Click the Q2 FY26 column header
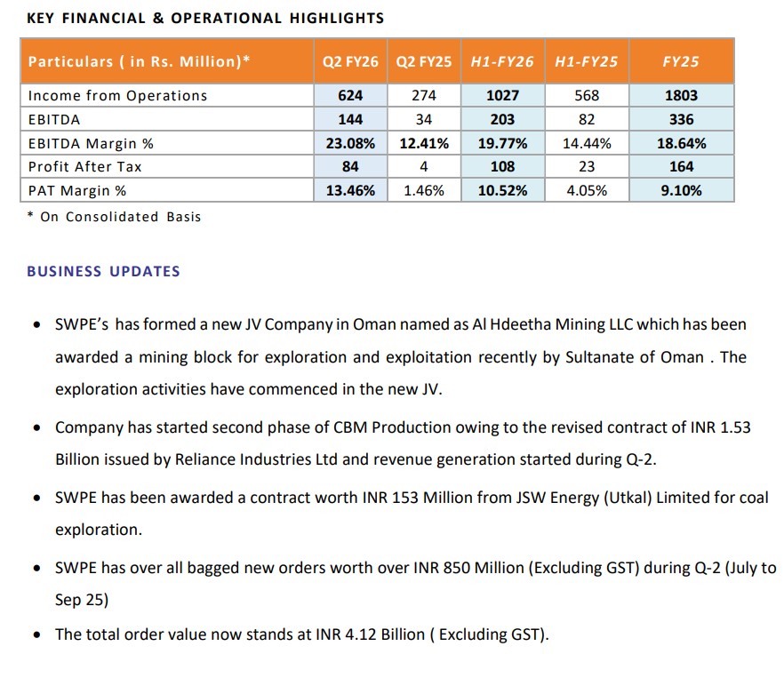Viewport: 784px width, 686px height. point(350,62)
